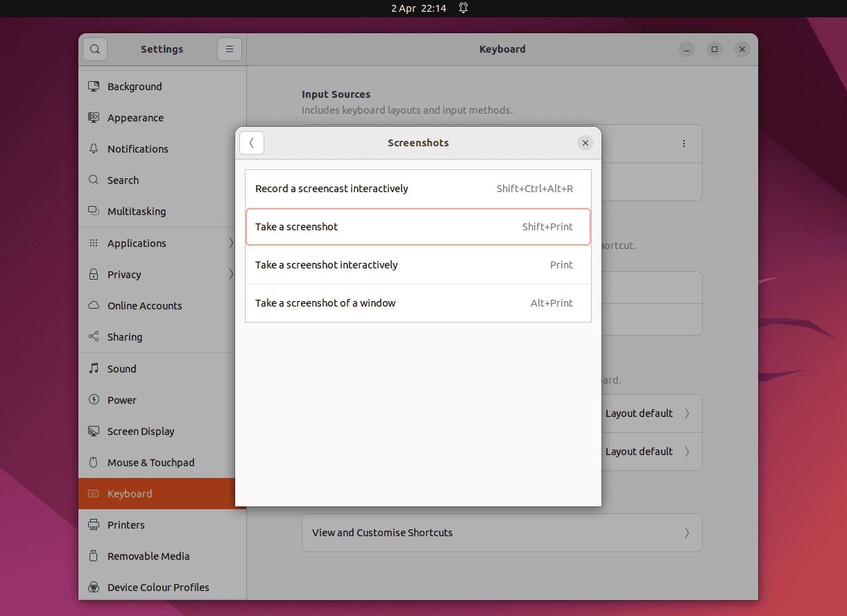Open the three-dot menu in Input Sources
The image size is (847, 616).
point(684,144)
